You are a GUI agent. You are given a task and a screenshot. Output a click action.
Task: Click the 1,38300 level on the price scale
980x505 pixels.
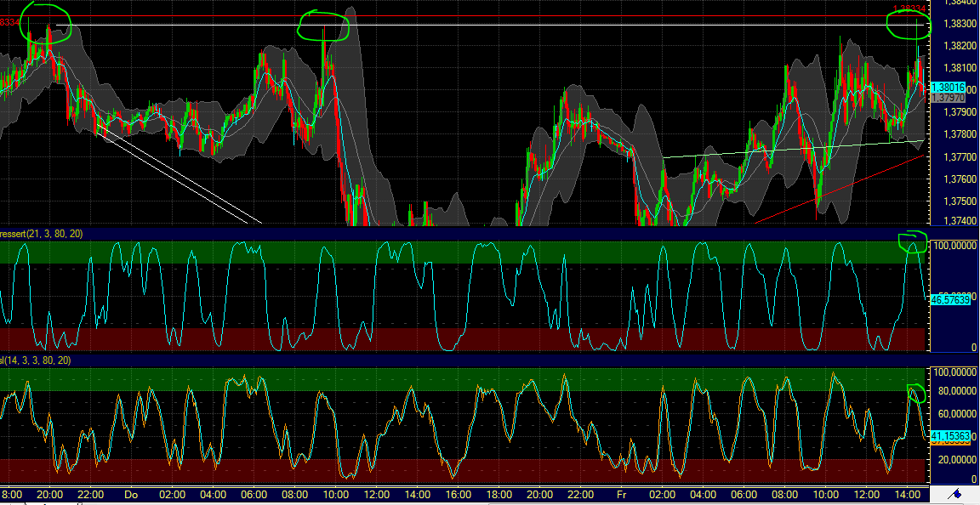pyautogui.click(x=961, y=23)
